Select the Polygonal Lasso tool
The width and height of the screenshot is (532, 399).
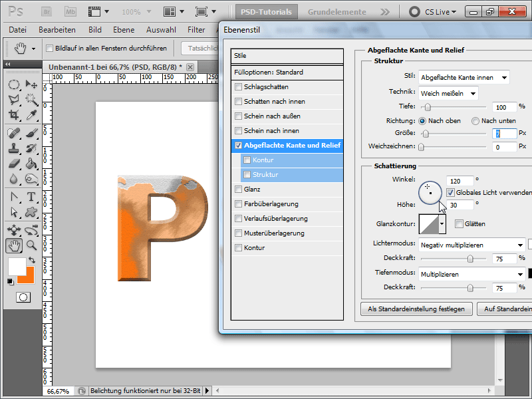click(x=13, y=99)
